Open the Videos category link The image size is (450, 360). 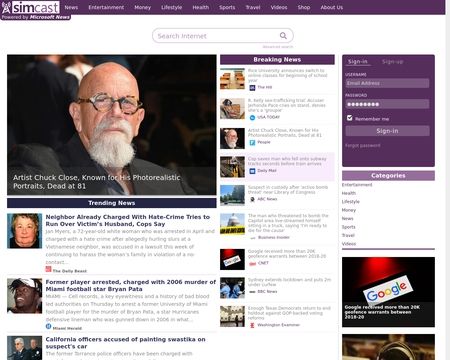coord(349,244)
